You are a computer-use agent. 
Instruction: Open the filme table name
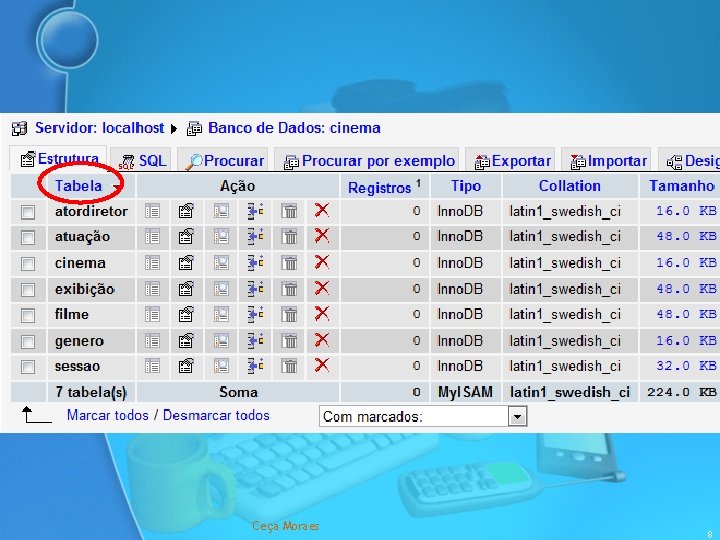72,315
